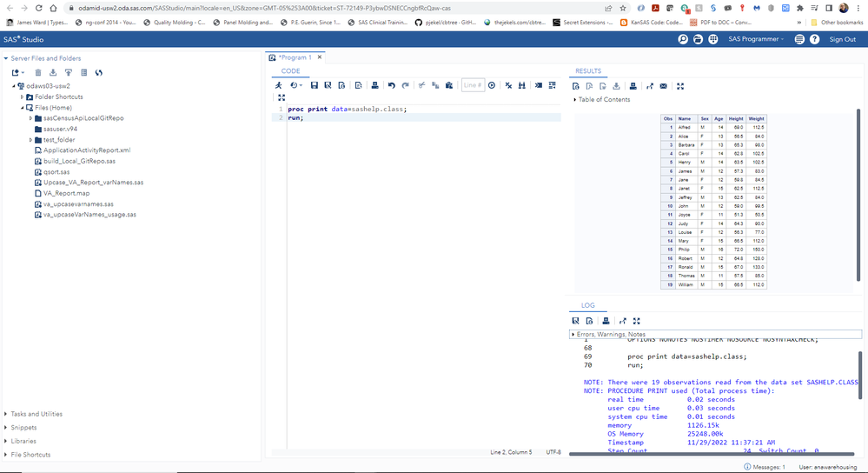This screenshot has width=868, height=473.
Task: Expand the Errors, Warnings, Notes section
Action: pos(610,335)
